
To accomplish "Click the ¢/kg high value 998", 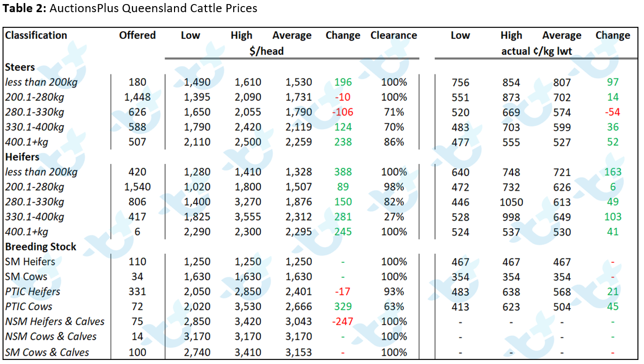I will 511,217.
